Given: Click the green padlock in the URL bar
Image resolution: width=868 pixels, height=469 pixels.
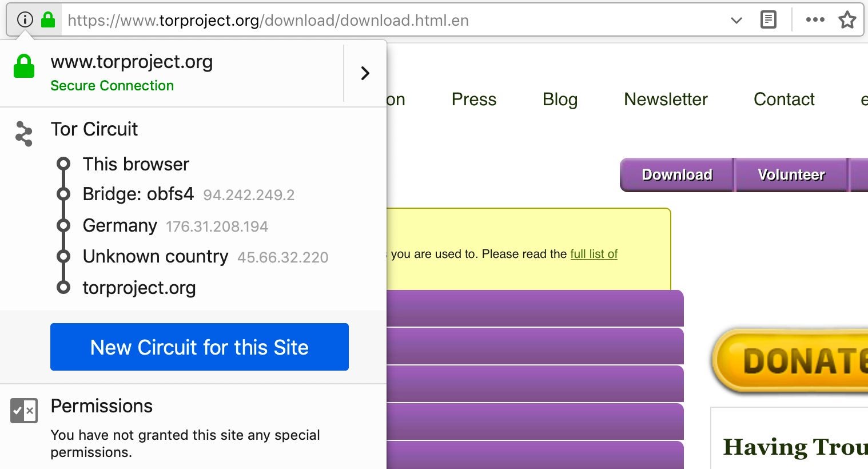Looking at the screenshot, I should click(48, 20).
